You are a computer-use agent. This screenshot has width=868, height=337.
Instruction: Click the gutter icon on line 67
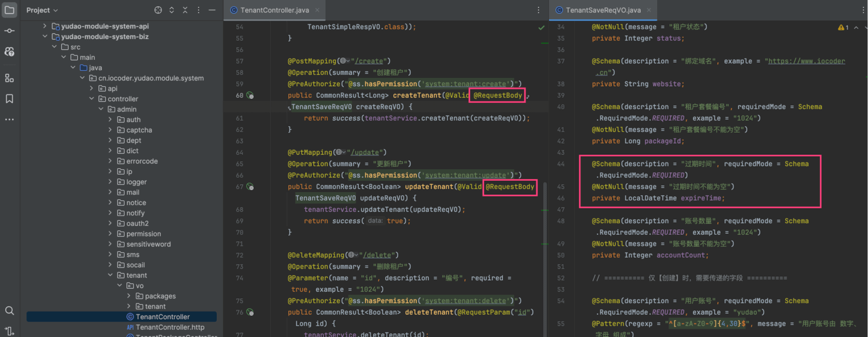click(x=250, y=187)
